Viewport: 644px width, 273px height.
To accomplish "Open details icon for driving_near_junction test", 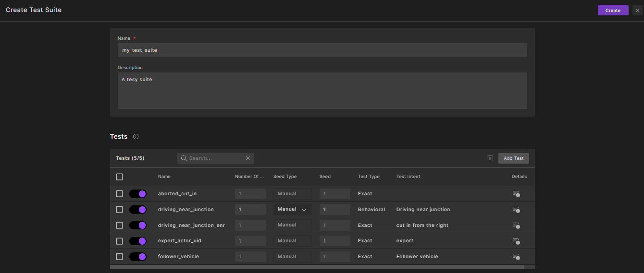I will (516, 210).
